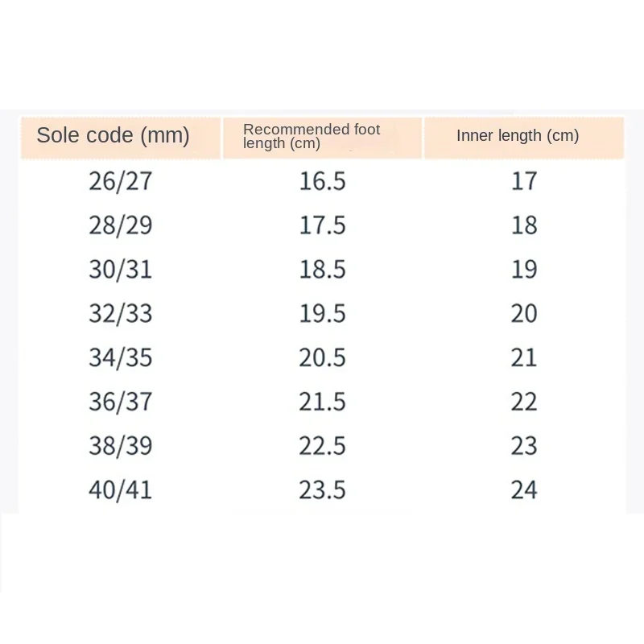Click the 16.5 foot length value

[323, 181]
